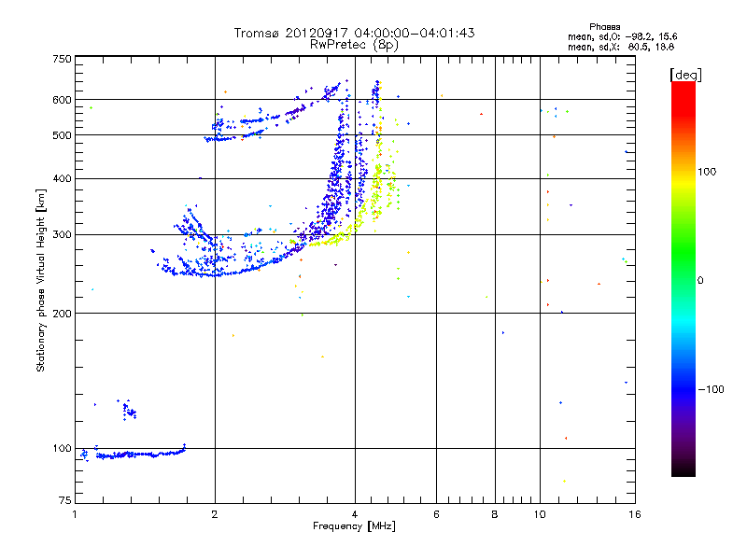This screenshot has width=747, height=560.
Task: Click the plot title 'Tromsø 20120917 04:00:00-04:01:43'
Action: (x=354, y=33)
